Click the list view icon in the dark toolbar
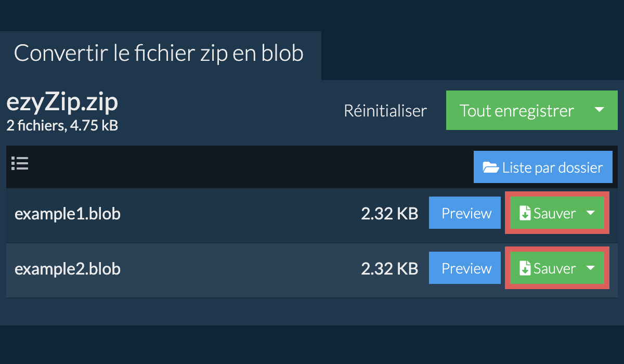Screen dimensions: 624x364 [x=20, y=164]
